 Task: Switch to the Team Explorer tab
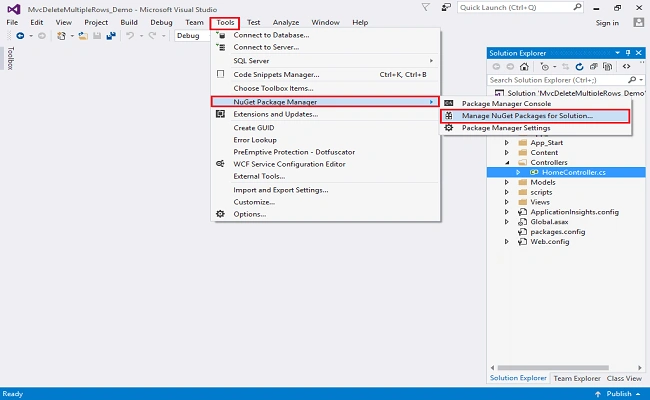tap(577, 378)
